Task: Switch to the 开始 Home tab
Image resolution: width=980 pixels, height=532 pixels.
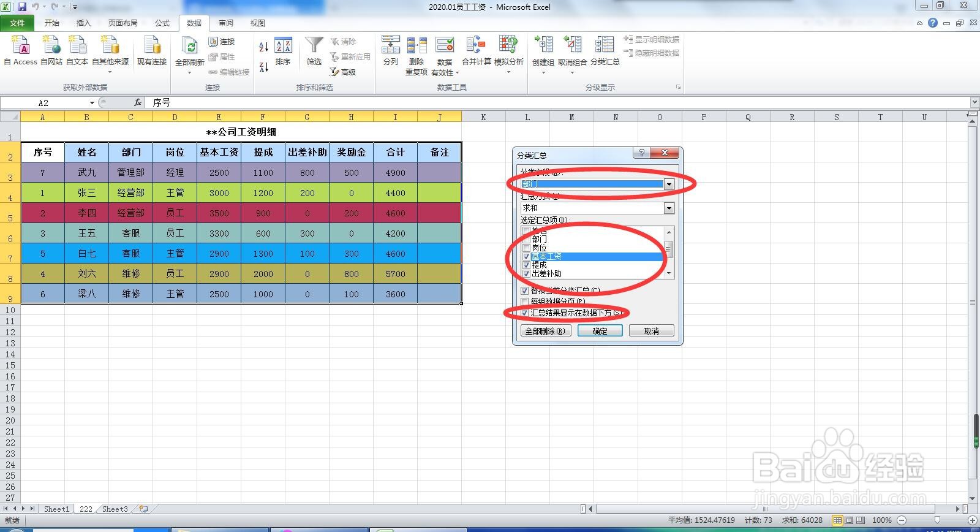Action: pyautogui.click(x=51, y=23)
